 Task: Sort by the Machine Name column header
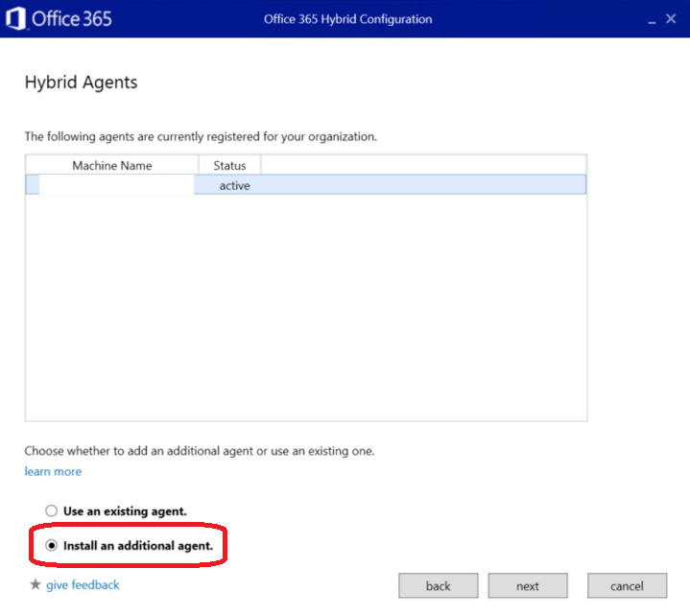point(111,165)
